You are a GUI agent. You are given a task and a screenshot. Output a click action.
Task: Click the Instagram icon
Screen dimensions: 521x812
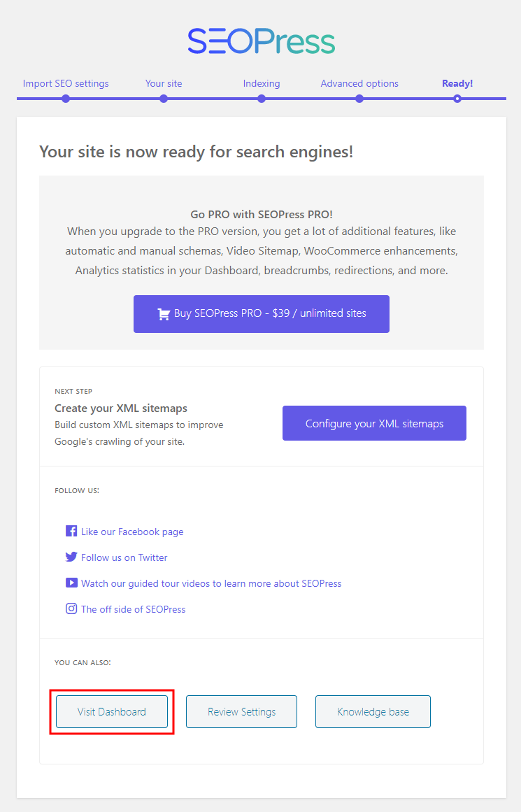click(71, 608)
